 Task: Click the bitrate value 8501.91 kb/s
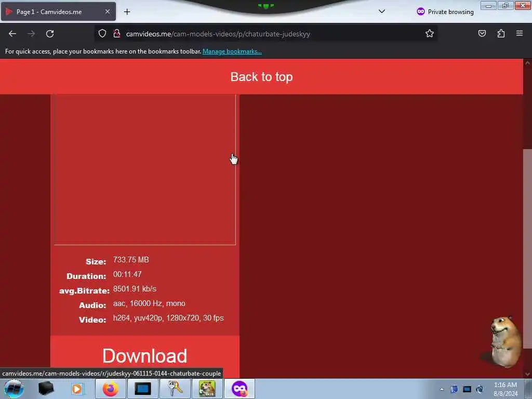[135, 289]
